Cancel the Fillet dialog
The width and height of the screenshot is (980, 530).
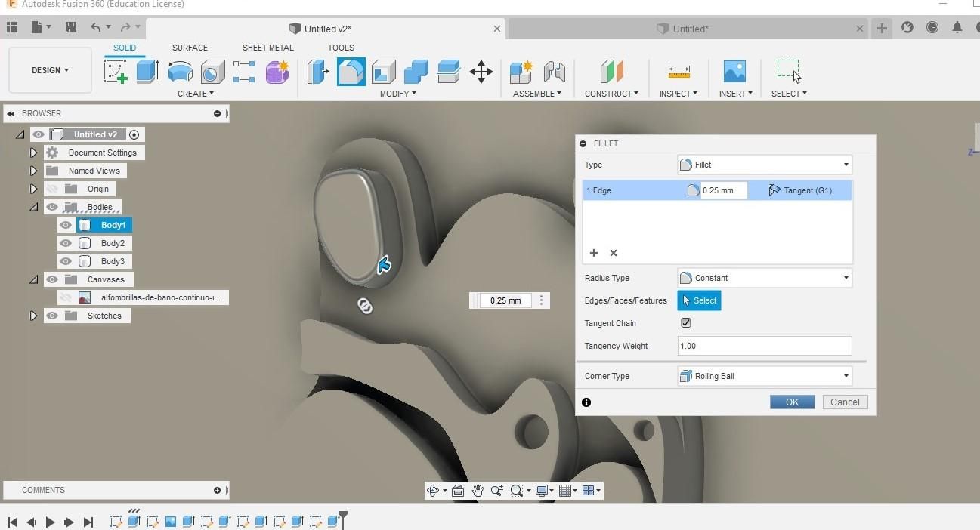845,402
